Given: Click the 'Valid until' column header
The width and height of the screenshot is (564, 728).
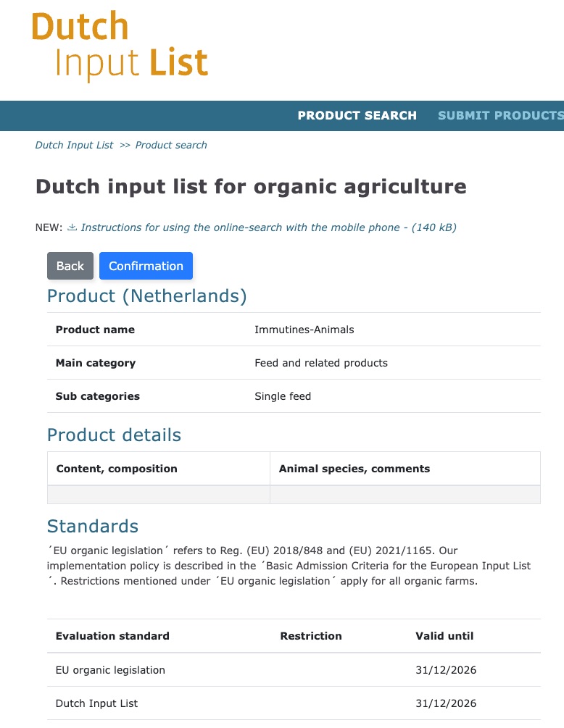Looking at the screenshot, I should point(444,636).
